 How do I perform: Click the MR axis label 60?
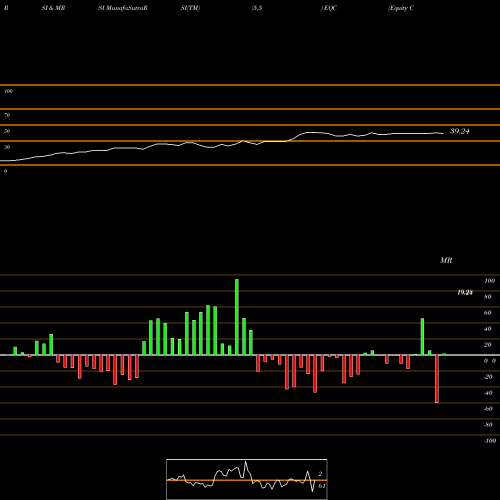488,313
